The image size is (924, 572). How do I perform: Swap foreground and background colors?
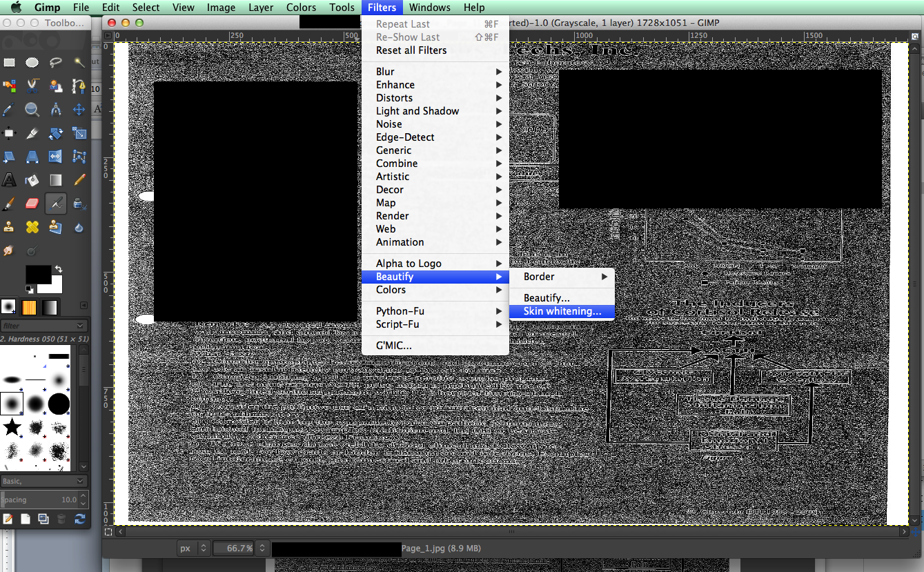(59, 268)
